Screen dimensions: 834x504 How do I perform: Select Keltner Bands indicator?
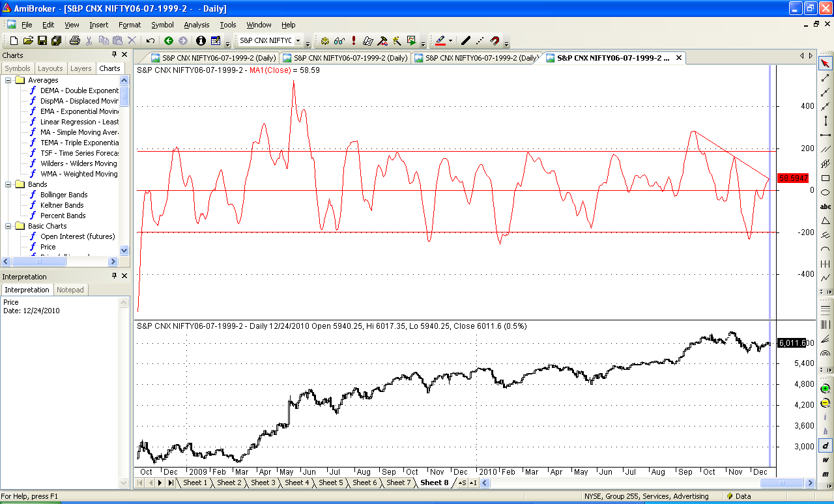click(x=62, y=205)
